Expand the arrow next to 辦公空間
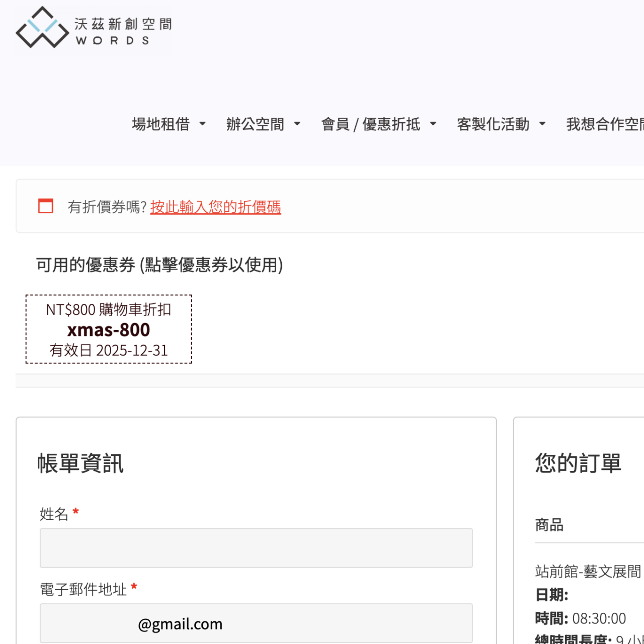The image size is (644, 644). pos(297,124)
